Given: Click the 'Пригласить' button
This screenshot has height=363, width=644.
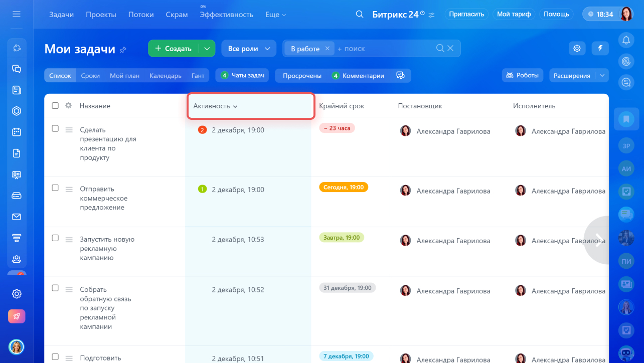Looking at the screenshot, I should 466,14.
